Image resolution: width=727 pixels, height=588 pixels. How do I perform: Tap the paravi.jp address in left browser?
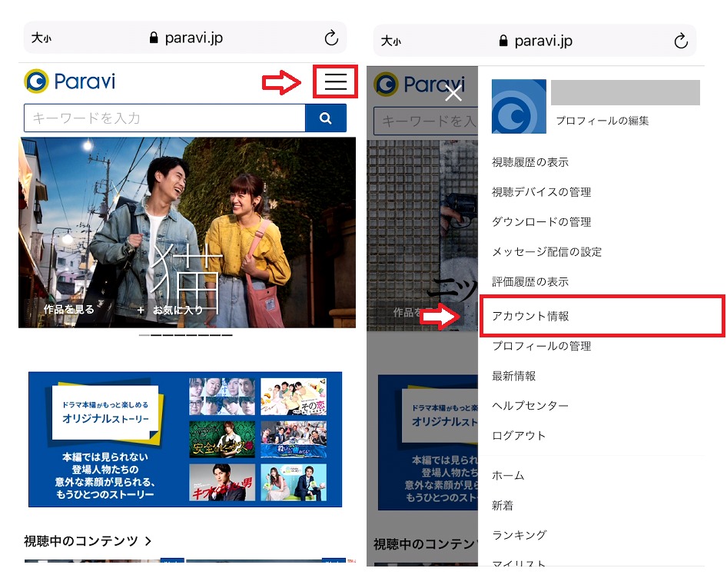pos(194,38)
